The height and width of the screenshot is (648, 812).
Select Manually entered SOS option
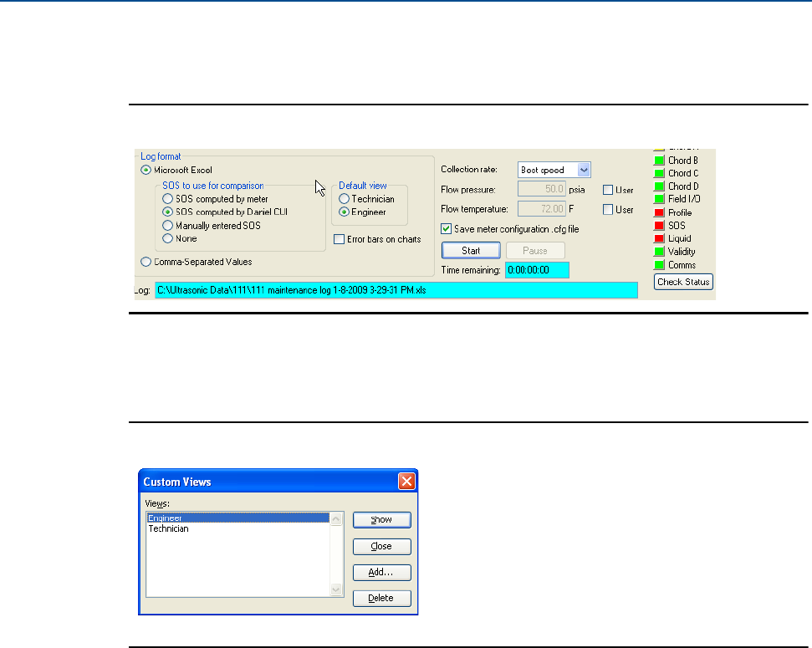(x=168, y=226)
